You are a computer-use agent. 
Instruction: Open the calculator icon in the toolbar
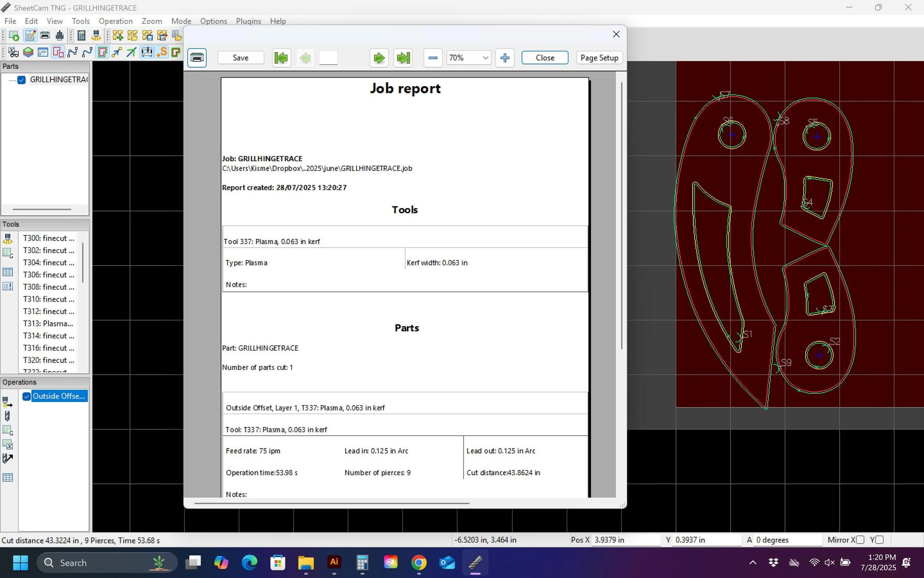coord(81,36)
